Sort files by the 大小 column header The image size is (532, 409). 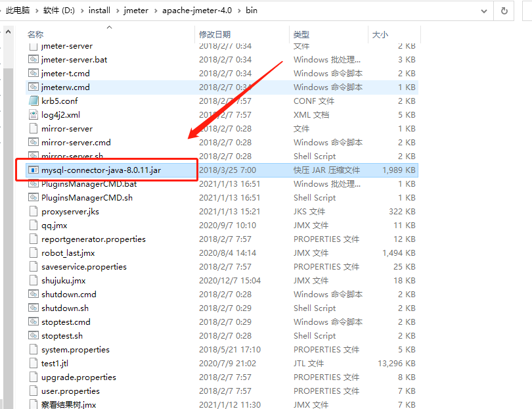coord(380,34)
